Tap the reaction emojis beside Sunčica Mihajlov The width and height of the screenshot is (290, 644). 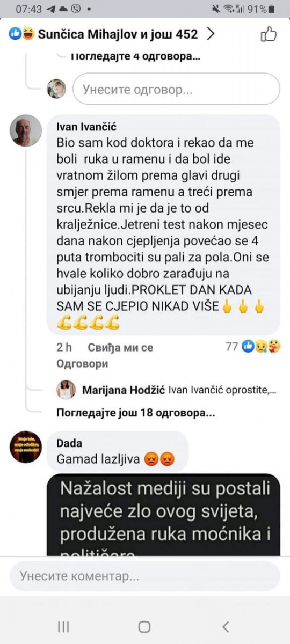[x=21, y=35]
